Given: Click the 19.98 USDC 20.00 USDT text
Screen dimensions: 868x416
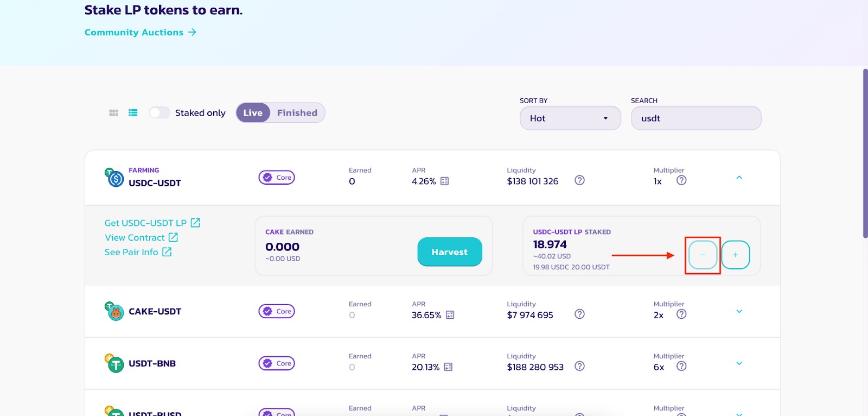Looking at the screenshot, I should coord(571,267).
